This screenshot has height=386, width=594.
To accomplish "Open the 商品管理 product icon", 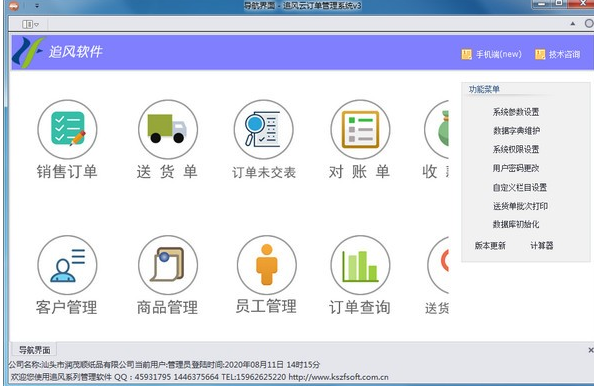I will (168, 265).
